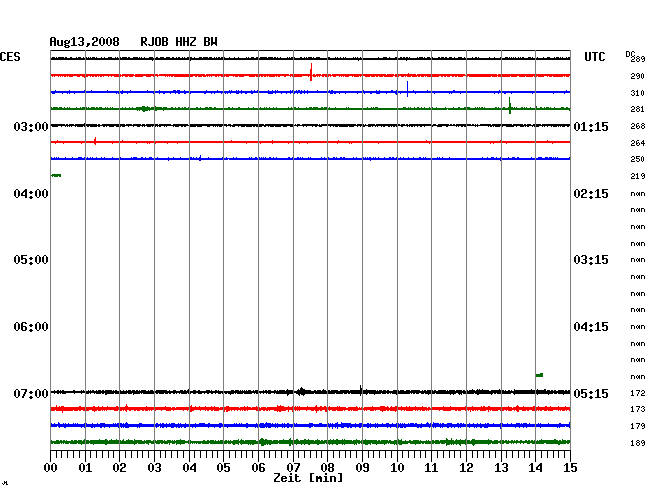Click the 07:00 time label
Viewport: 650px width, 494px height.
point(31,393)
